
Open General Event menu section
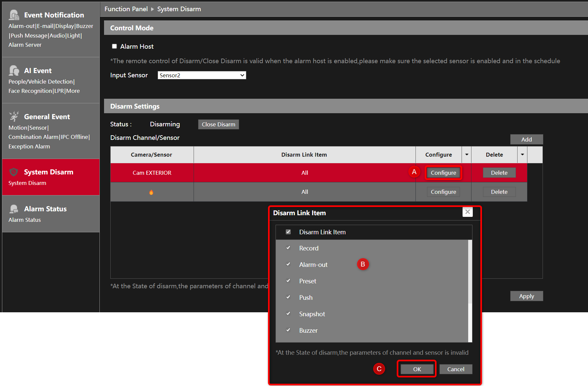click(51, 131)
